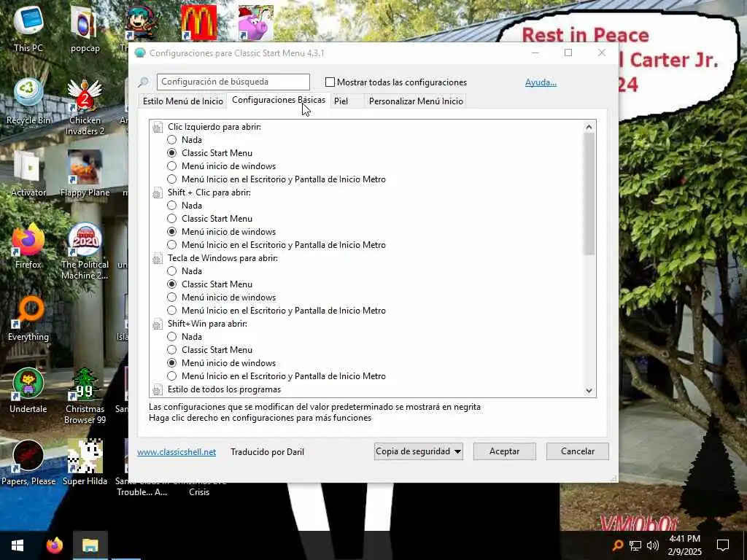This screenshot has height=560, width=747.
Task: Launch Christmas Browser 99 shortcut
Action: (85, 396)
